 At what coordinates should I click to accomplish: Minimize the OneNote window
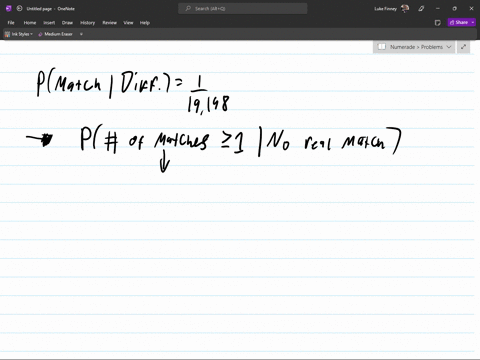[x=438, y=9]
